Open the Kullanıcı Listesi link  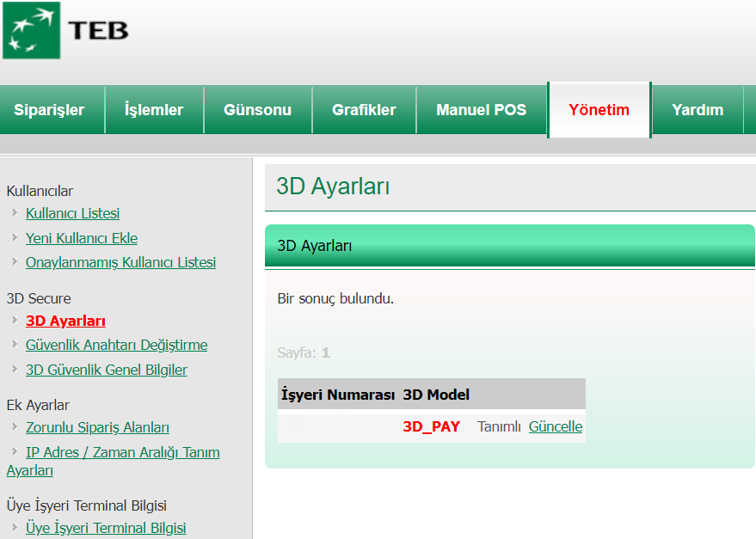coord(72,213)
